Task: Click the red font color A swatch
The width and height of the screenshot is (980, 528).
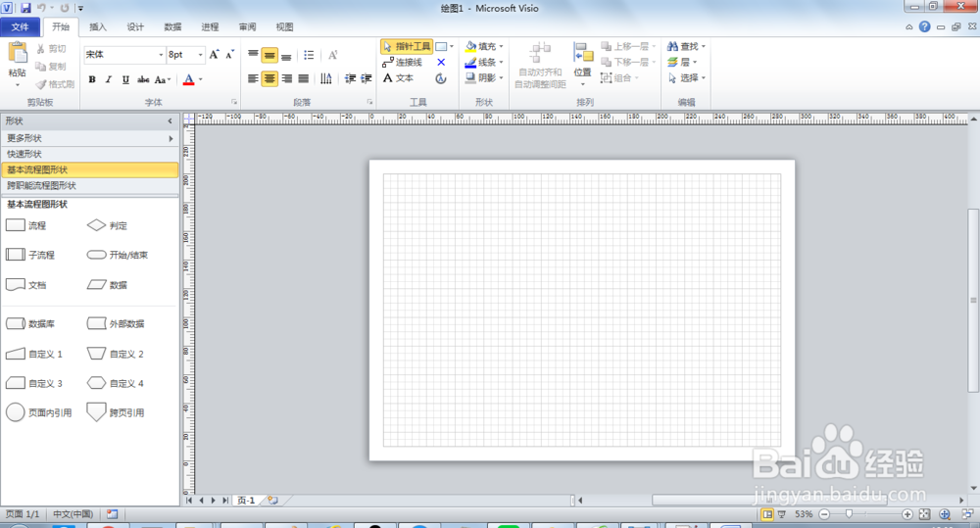Action: (189, 79)
